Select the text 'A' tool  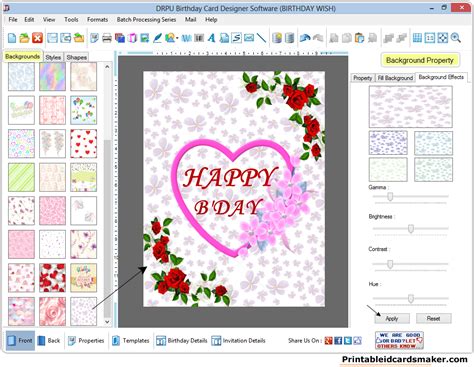point(211,38)
